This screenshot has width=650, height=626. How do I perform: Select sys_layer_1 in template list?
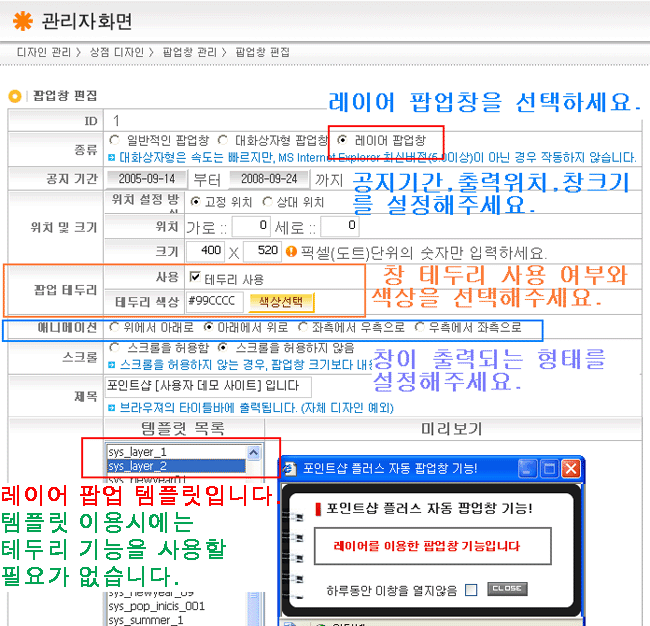click(x=139, y=452)
